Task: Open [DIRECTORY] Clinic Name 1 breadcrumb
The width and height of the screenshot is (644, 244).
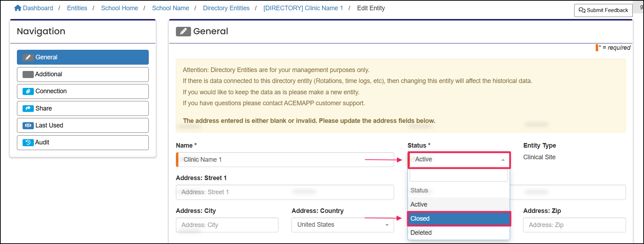Action: pyautogui.click(x=303, y=8)
